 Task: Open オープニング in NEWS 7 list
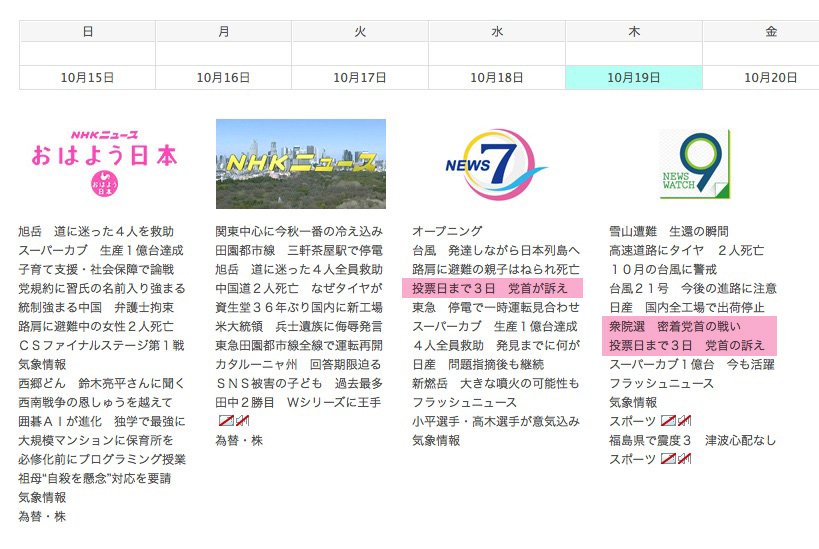[x=447, y=231]
